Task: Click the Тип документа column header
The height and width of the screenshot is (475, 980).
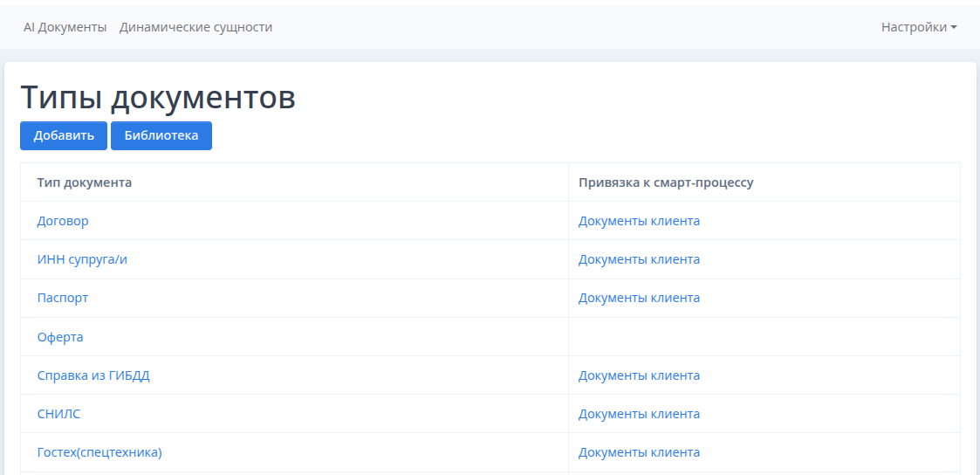Action: [x=85, y=182]
